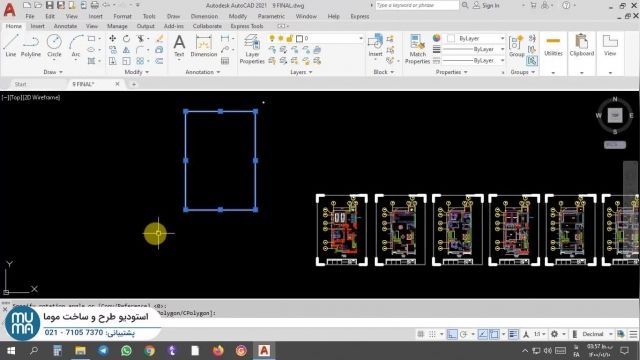Click the ViewCube Top face
Viewport: 640px width, 360px height.
[614, 115]
